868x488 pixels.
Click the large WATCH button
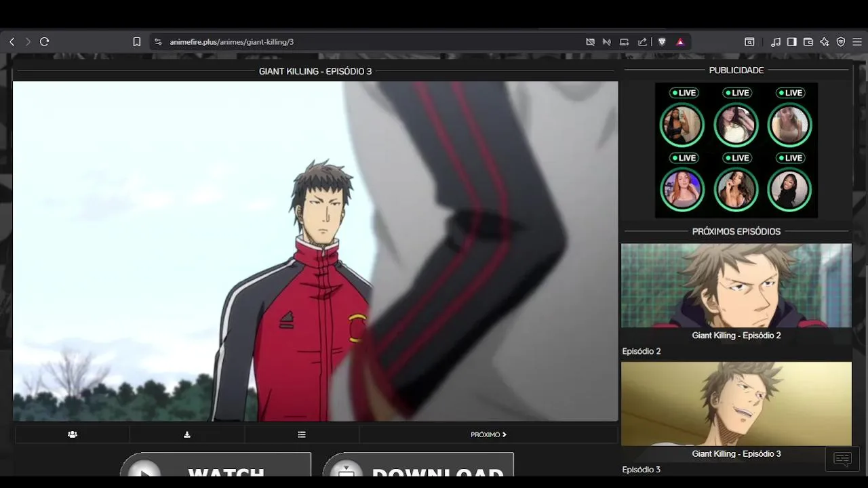pos(216,465)
